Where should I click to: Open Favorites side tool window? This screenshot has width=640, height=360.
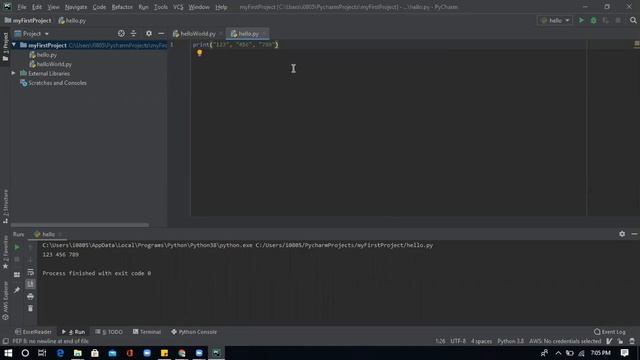click(x=5, y=252)
